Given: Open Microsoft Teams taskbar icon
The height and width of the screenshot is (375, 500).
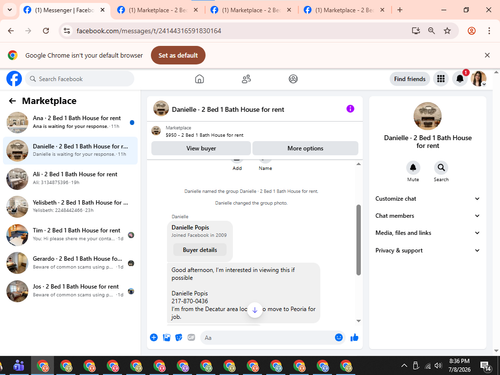Looking at the screenshot, I should point(19,366).
